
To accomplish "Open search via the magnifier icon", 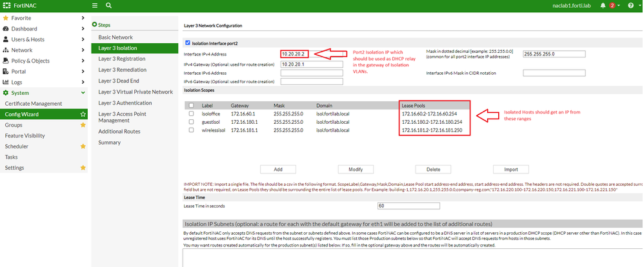I will (108, 5).
